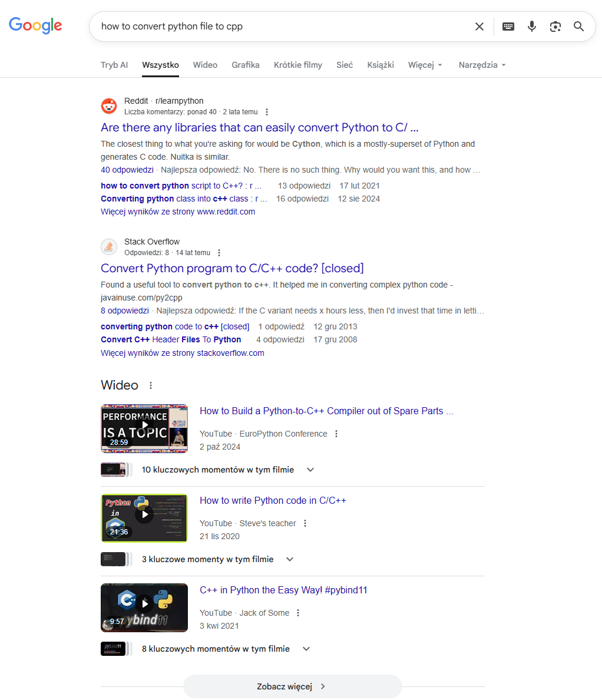Open three-dot menu for Reddit result
The width and height of the screenshot is (602, 700).
coord(267,112)
